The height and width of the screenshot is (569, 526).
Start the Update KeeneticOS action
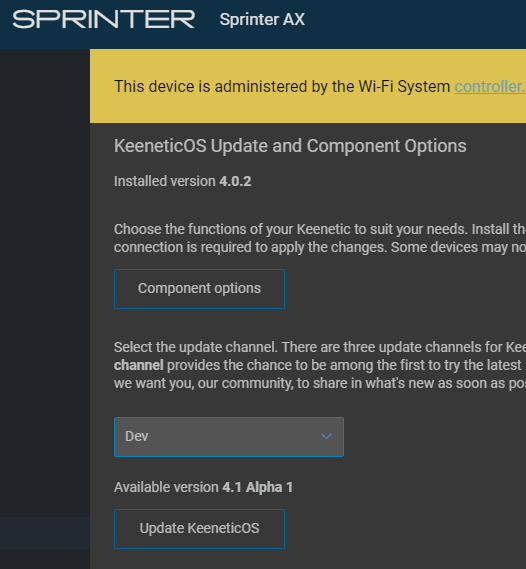pos(199,529)
